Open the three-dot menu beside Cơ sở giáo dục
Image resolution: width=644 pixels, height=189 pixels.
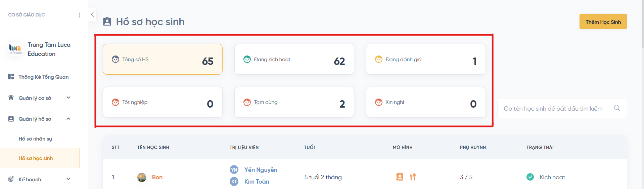point(80,15)
